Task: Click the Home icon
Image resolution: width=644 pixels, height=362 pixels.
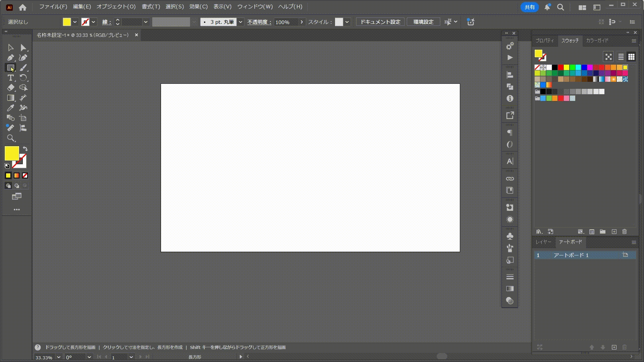Action: [x=22, y=7]
